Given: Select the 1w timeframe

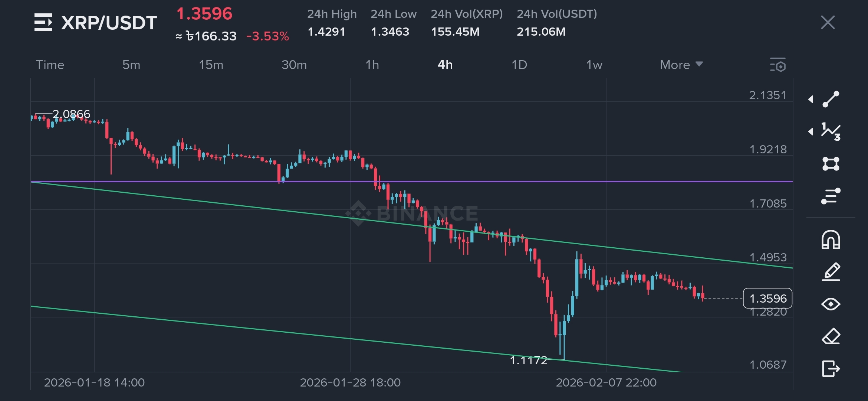Looking at the screenshot, I should (594, 65).
